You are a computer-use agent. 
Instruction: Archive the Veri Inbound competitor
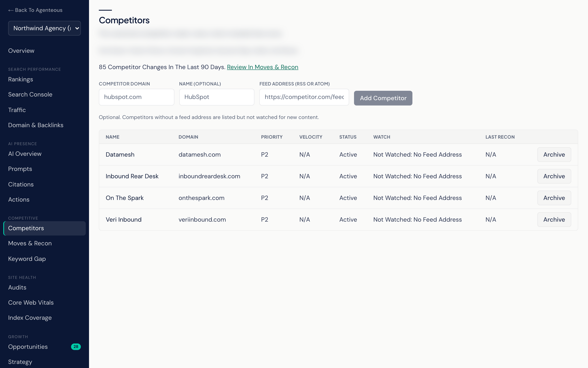554,220
